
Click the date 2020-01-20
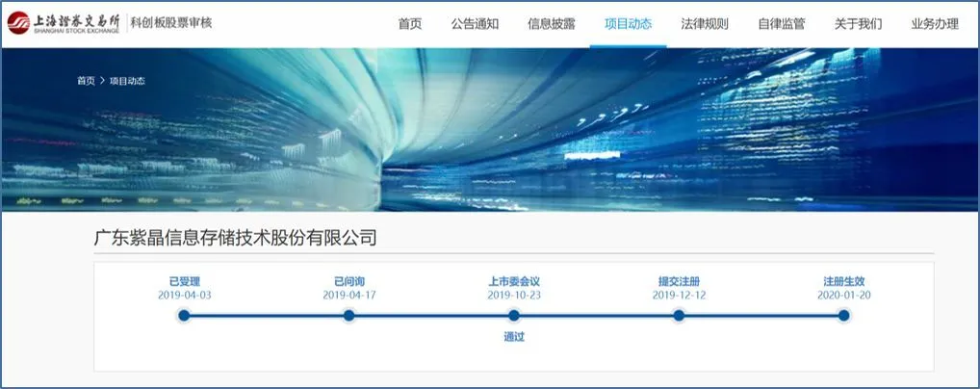coord(843,296)
